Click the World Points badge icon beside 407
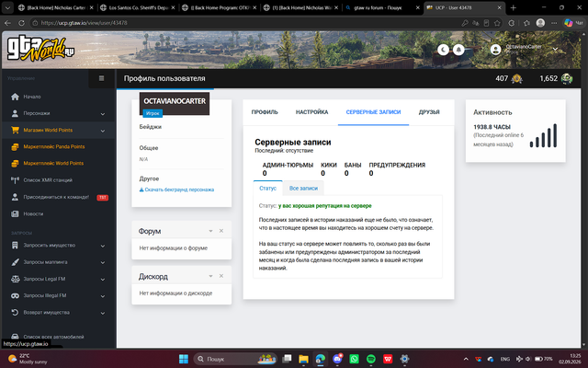The image size is (588, 368). [516, 79]
